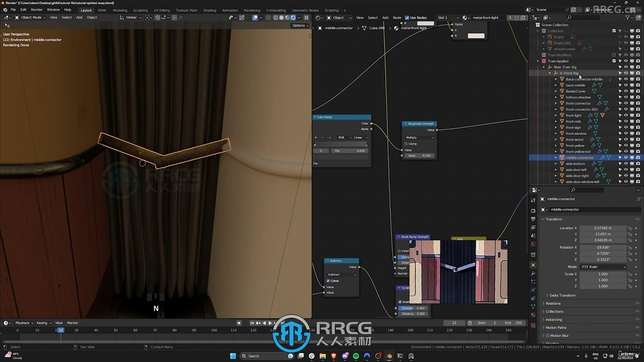
Task: Click the pause render preview icon
Action: pos(306,18)
